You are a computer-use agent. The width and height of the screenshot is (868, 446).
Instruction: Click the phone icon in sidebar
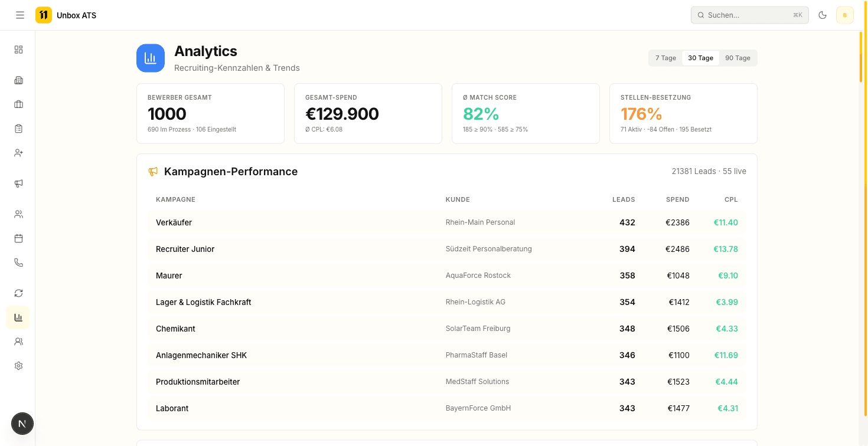[18, 263]
